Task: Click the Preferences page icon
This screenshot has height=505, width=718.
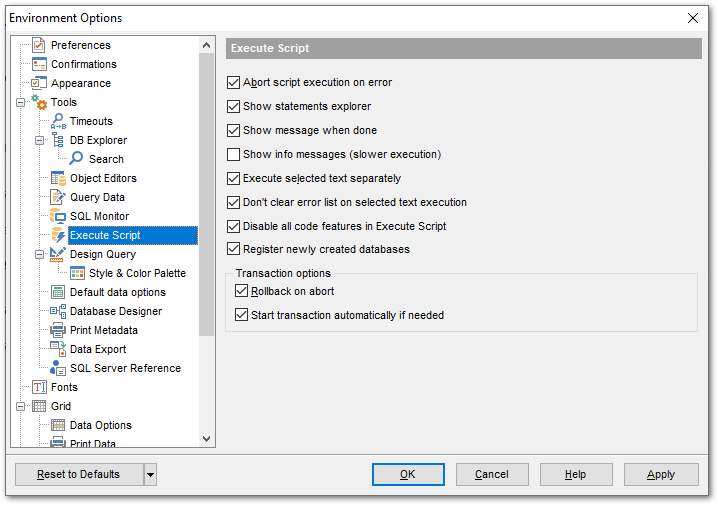Action: [x=39, y=45]
